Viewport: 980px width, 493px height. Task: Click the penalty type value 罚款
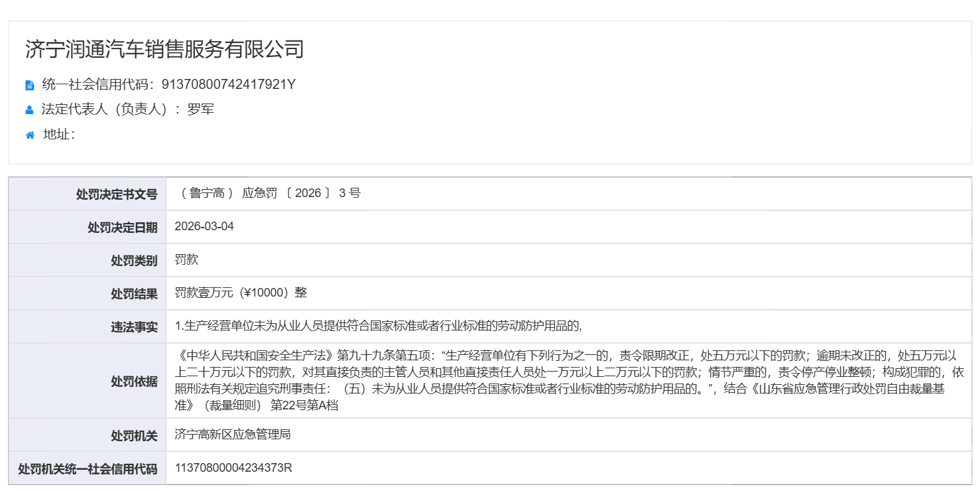pos(186,260)
